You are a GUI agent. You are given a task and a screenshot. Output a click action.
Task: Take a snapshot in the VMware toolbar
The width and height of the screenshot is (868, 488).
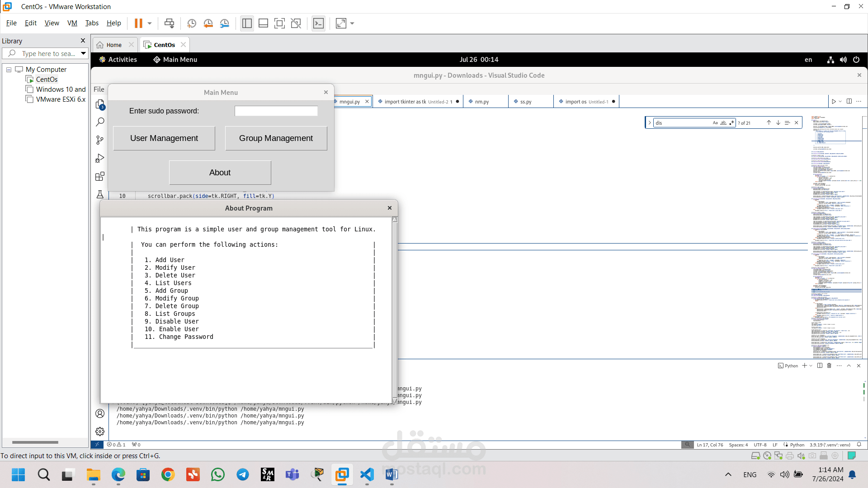(x=191, y=23)
